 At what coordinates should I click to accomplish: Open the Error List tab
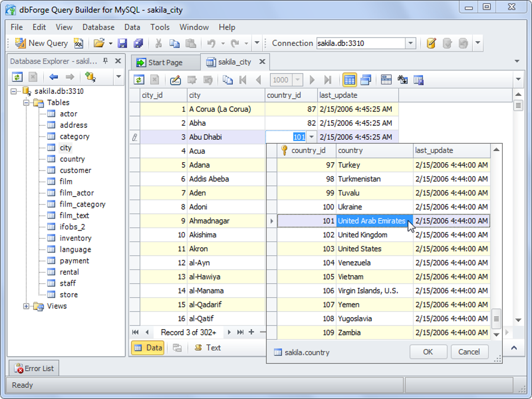point(34,368)
